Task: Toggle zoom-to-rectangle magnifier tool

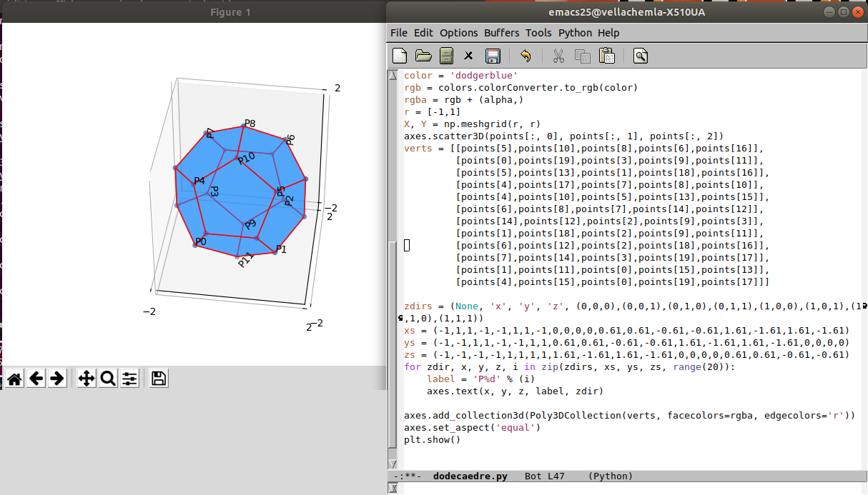Action: point(108,379)
